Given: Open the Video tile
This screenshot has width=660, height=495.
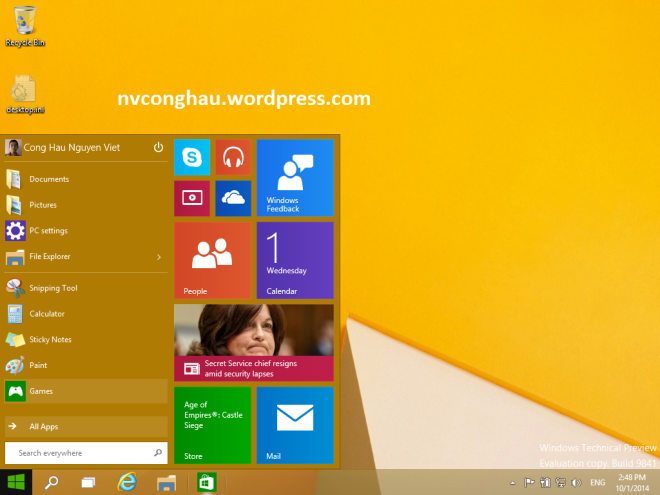Looking at the screenshot, I should (192, 198).
